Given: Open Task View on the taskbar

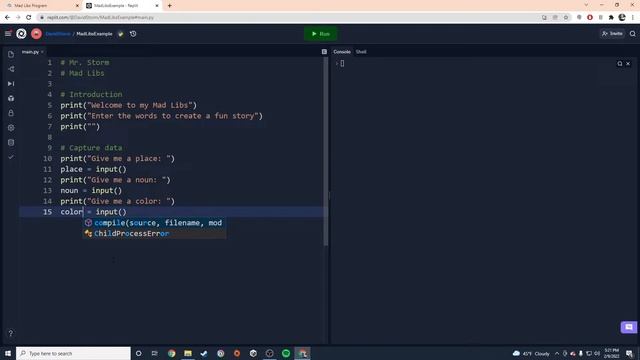Looking at the screenshot, I should tap(155, 353).
